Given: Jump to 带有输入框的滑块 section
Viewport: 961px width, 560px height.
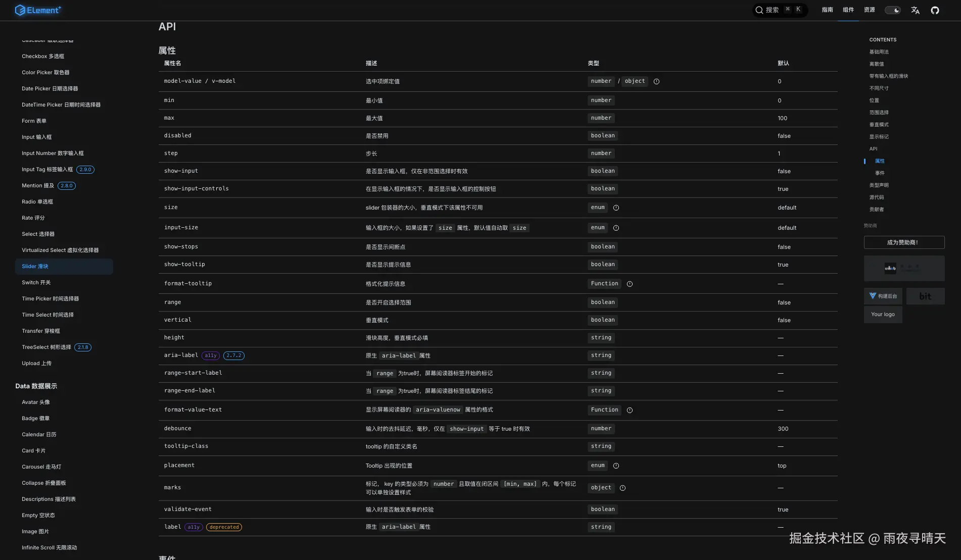Looking at the screenshot, I should pyautogui.click(x=888, y=76).
